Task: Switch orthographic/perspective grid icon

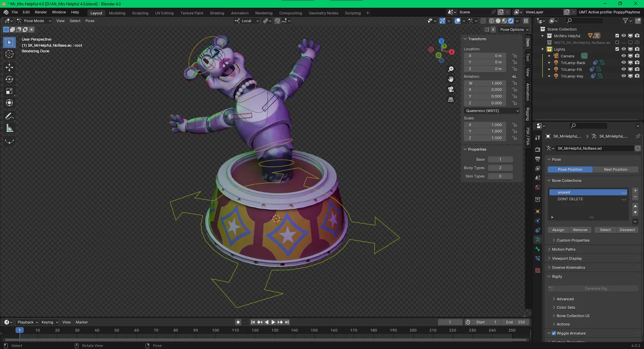Action: 451,100
